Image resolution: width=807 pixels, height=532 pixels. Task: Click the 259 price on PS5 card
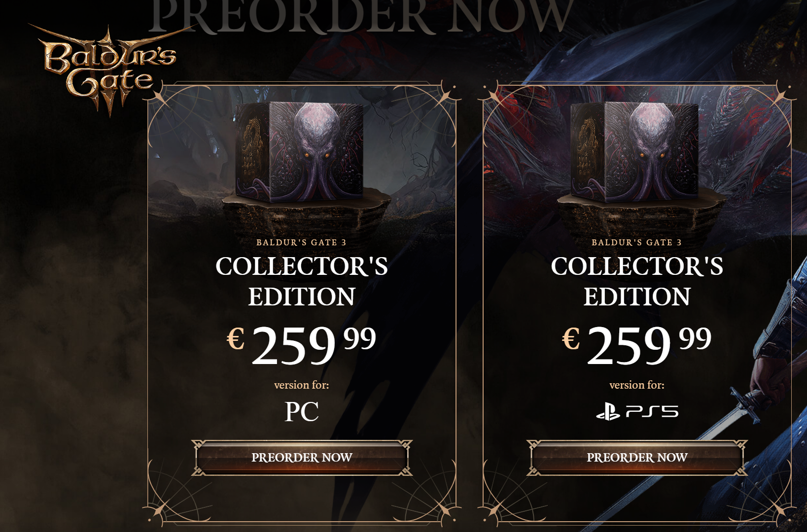[629, 345]
